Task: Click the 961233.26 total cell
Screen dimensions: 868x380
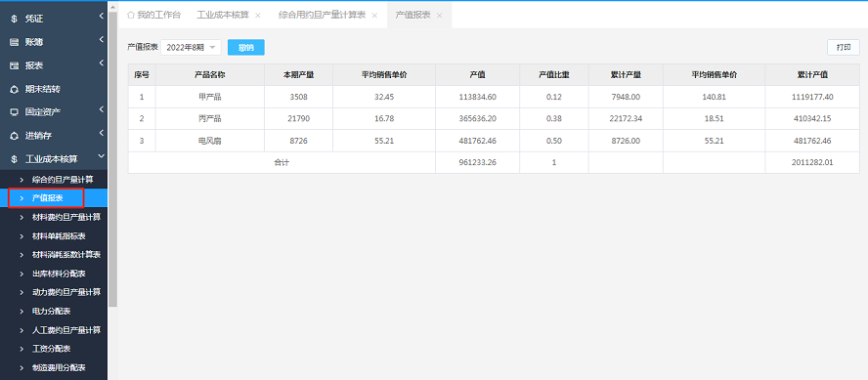Action: pos(477,162)
